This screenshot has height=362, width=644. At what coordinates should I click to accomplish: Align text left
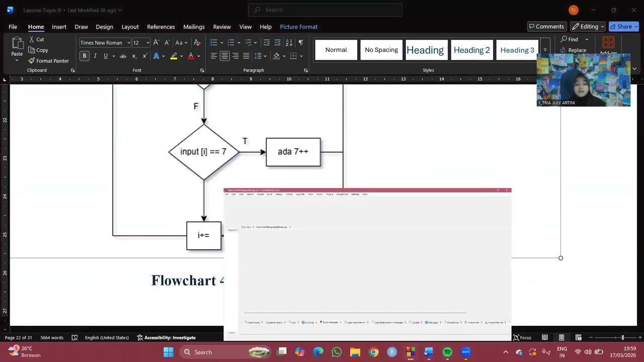[x=214, y=56]
